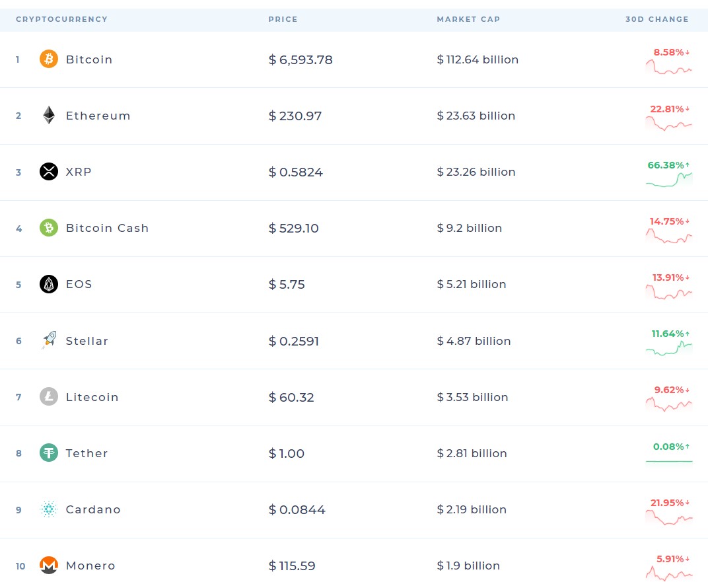
Task: Click the Stellar rocket logo icon
Action: [49, 340]
